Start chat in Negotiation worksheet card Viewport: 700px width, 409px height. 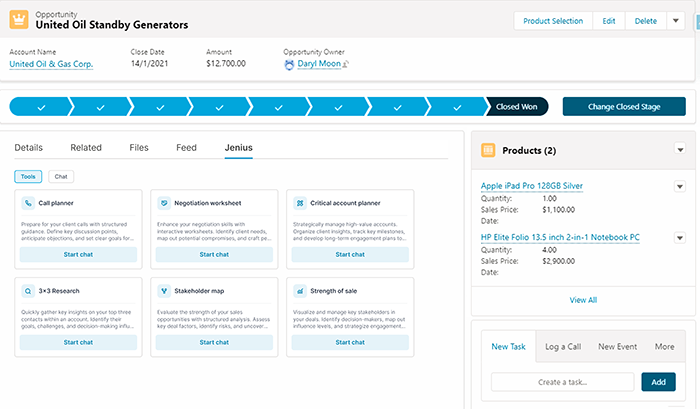[214, 254]
